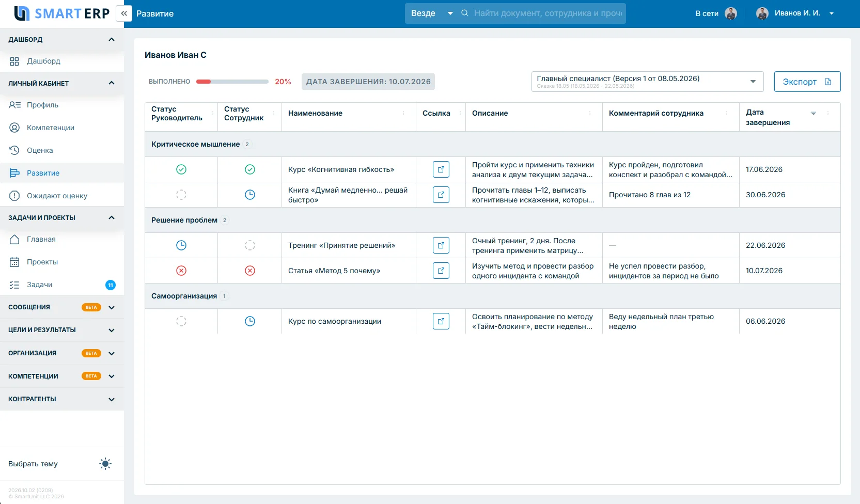The image size is (860, 504).
Task: Open Задачи in the sidebar
Action: (62, 285)
